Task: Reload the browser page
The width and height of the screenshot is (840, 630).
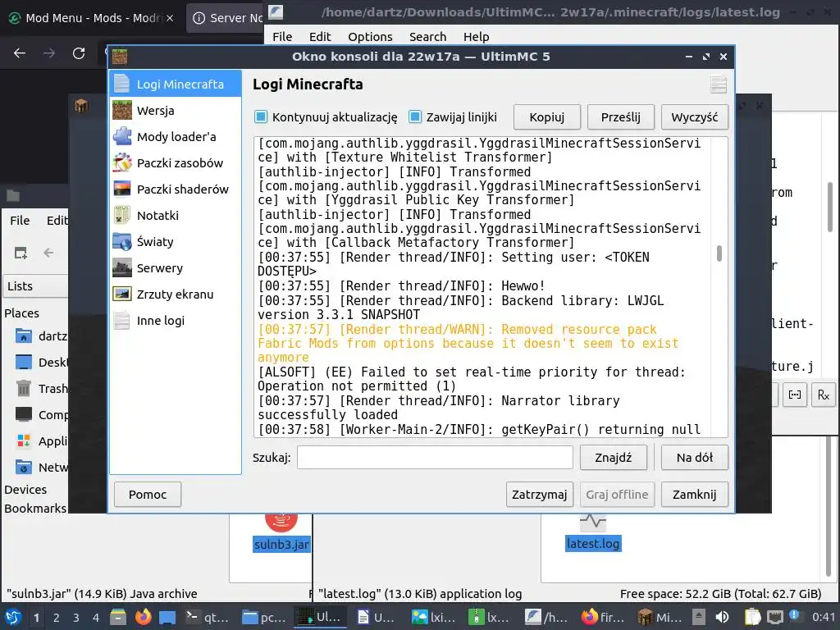Action: (x=79, y=52)
